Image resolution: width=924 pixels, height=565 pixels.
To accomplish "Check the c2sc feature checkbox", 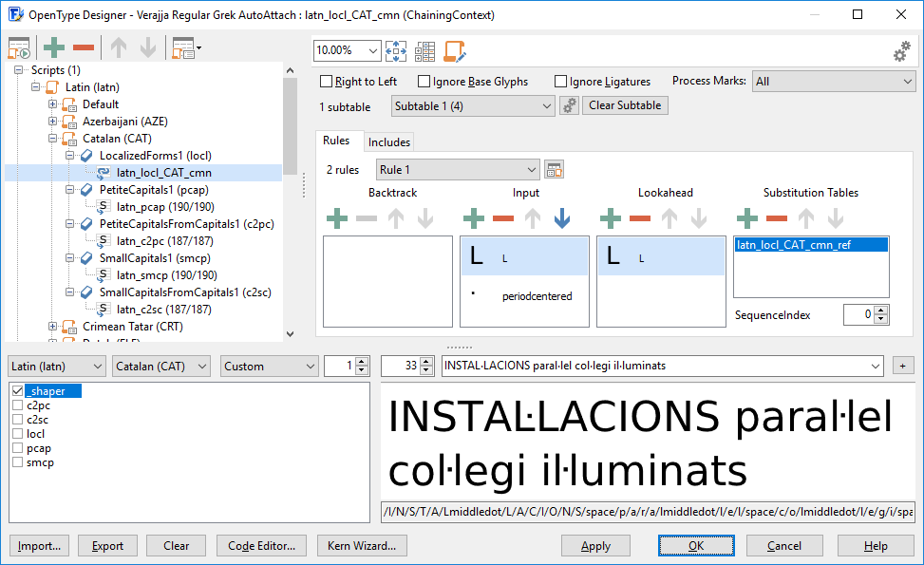I will (x=18, y=420).
